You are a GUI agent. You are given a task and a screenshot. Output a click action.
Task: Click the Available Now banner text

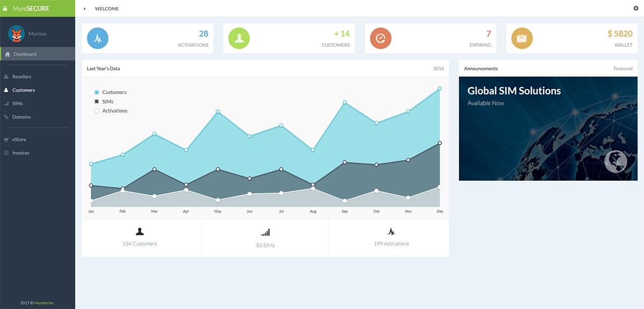(x=486, y=103)
